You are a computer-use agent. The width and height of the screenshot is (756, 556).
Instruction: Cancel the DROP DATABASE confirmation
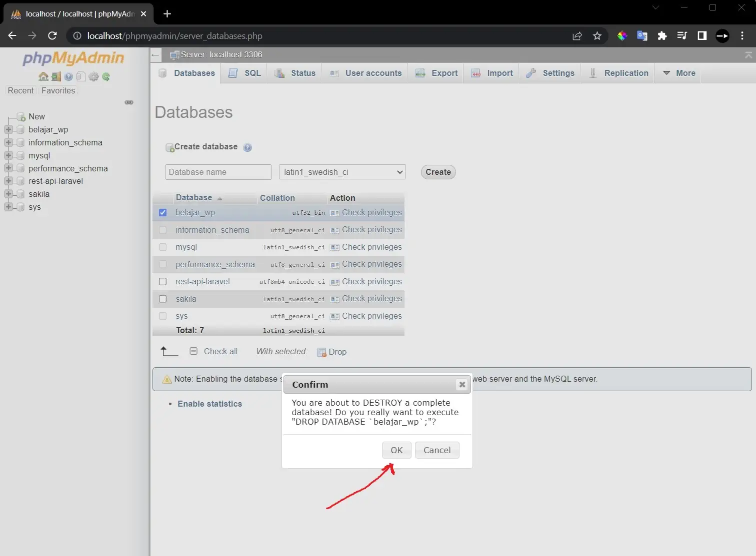coord(437,450)
